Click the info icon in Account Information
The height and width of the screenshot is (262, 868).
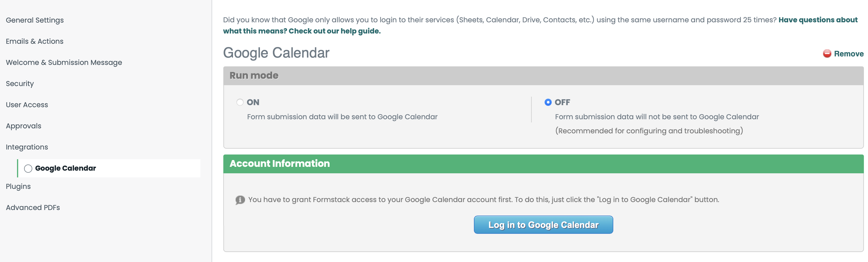click(x=240, y=200)
